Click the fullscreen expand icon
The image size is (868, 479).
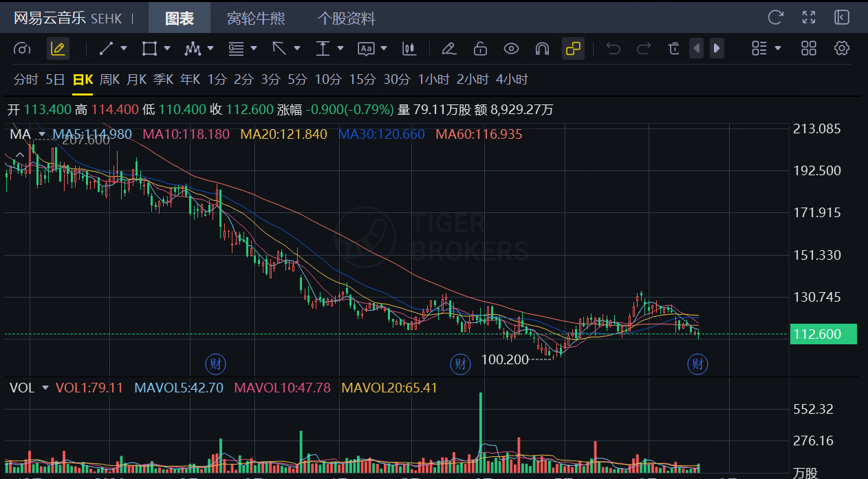click(x=809, y=17)
